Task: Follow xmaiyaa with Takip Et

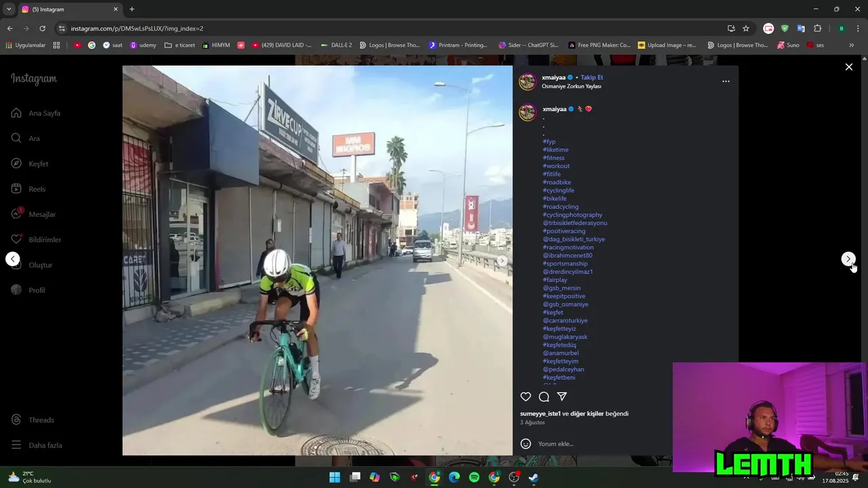Action: point(591,77)
